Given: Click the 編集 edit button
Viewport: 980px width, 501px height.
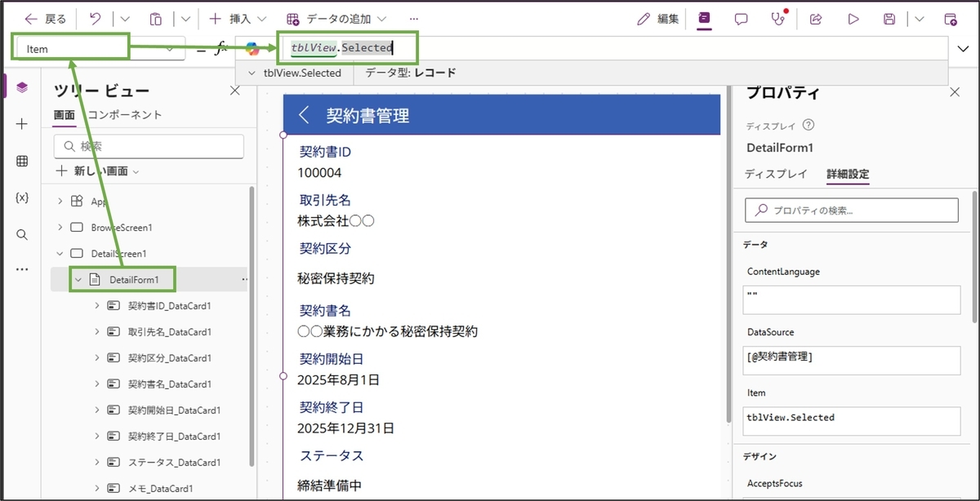Looking at the screenshot, I should (x=658, y=18).
